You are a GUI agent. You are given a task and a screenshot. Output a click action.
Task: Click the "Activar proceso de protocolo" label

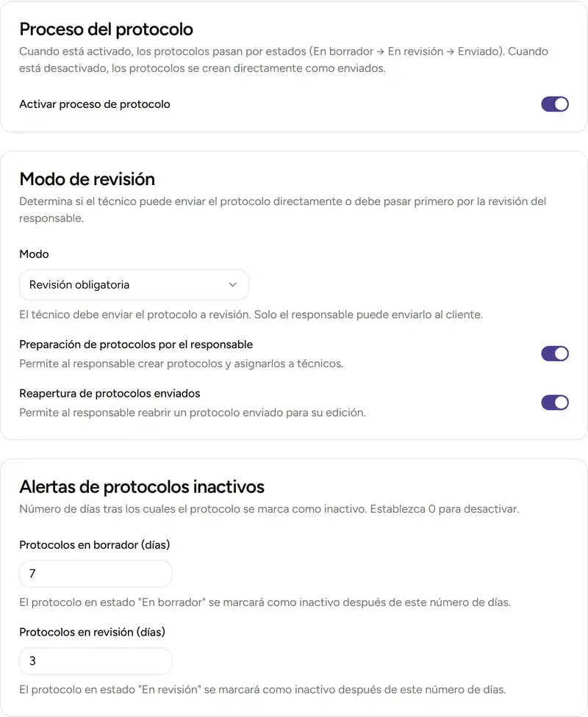point(94,104)
